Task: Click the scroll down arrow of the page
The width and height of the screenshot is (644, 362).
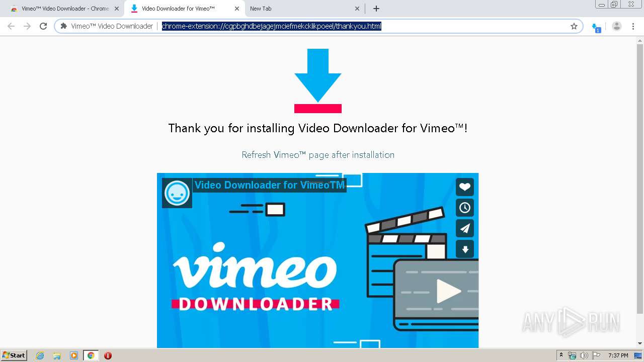Action: pos(640,343)
